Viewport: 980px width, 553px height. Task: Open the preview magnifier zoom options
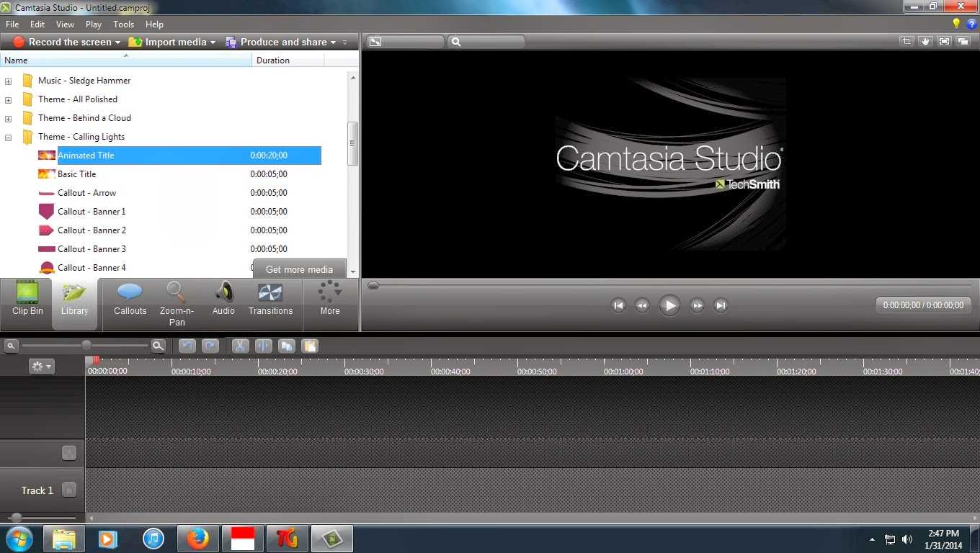coord(456,42)
